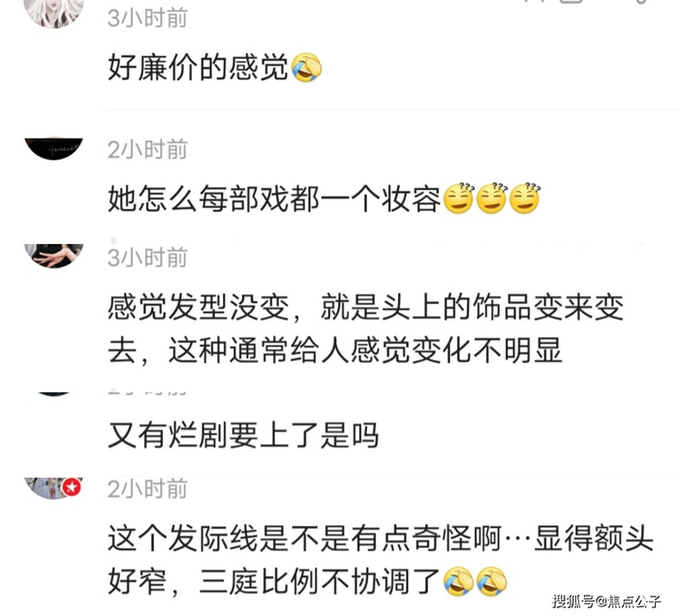The height and width of the screenshot is (616, 678).
Task: Select the comment starting 感觉发型没变
Action: pos(365,328)
